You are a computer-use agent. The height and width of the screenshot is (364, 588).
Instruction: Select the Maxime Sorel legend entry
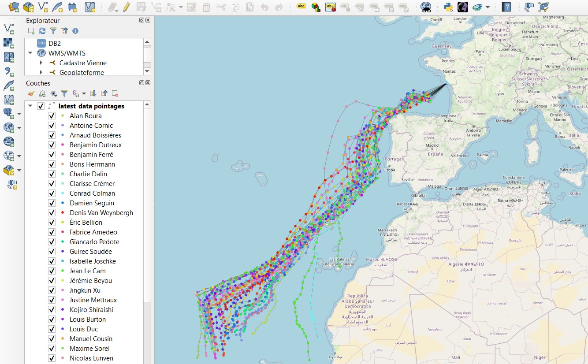click(x=89, y=349)
